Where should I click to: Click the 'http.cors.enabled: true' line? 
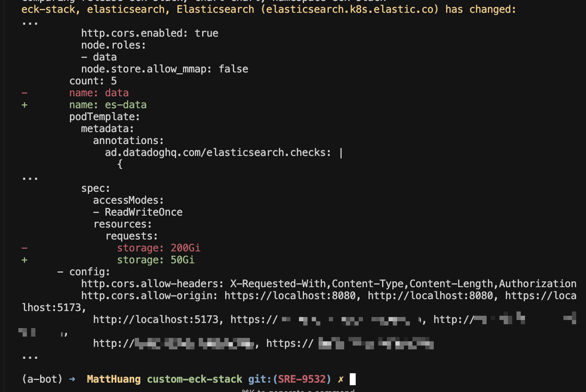(150, 33)
